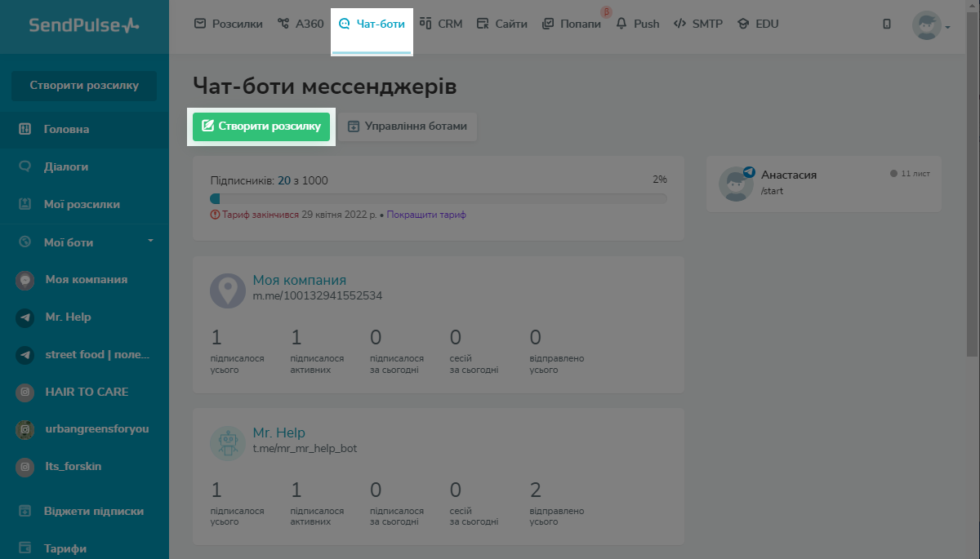Click the Головна sliders icon
The image size is (980, 559).
[25, 129]
